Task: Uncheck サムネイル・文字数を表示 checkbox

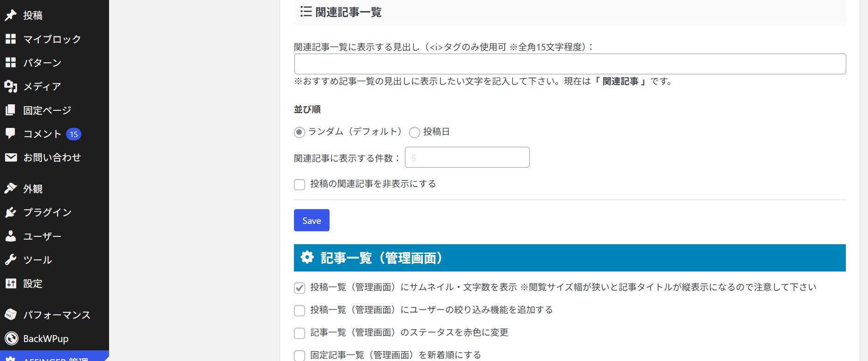Action: pos(300,288)
